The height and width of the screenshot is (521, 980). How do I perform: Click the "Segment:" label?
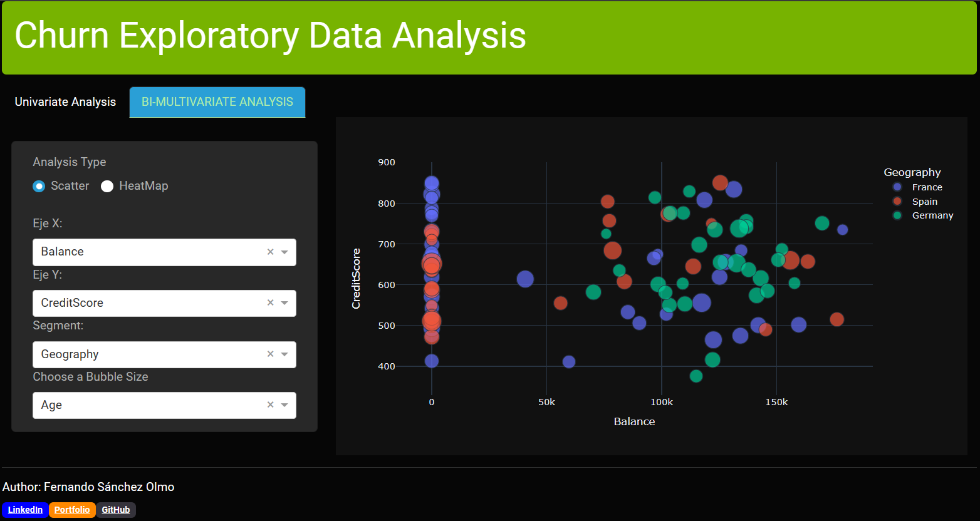click(58, 326)
